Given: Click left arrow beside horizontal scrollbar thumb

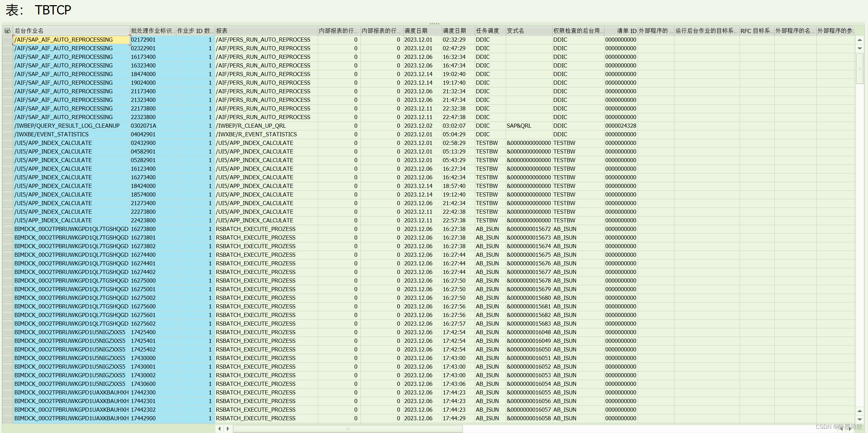Looking at the screenshot, I should pyautogui.click(x=220, y=429).
